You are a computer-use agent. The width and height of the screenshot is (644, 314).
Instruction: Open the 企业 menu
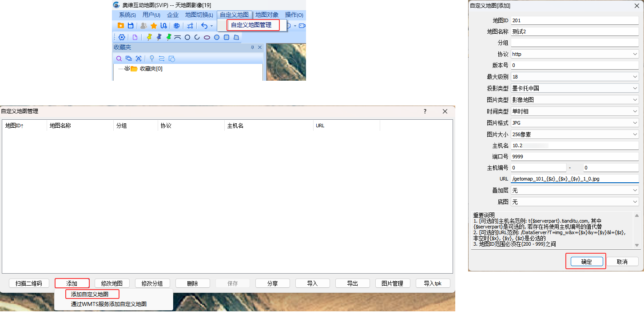[173, 15]
